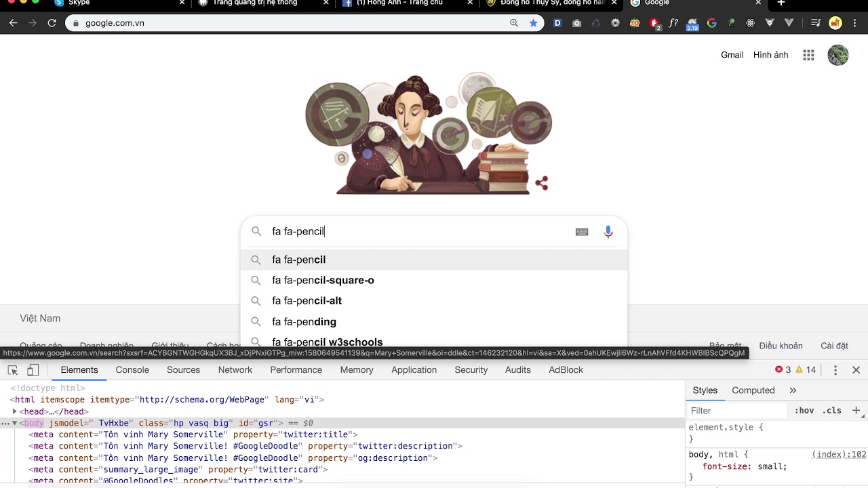868x488 pixels.
Task: Open the Computed styles tab
Action: 753,390
